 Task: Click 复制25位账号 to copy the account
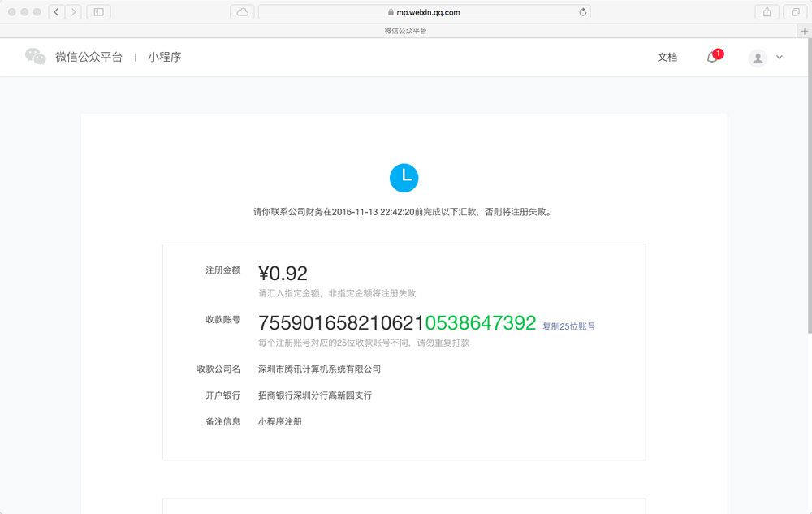568,326
